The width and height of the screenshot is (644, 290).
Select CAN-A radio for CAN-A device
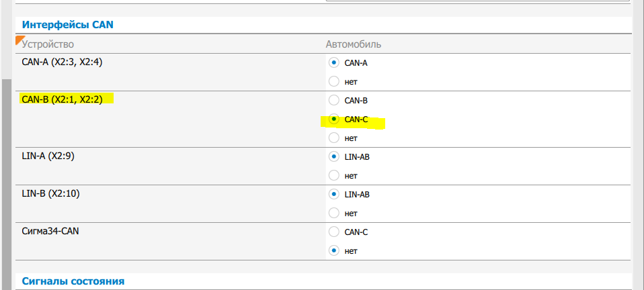click(x=333, y=63)
